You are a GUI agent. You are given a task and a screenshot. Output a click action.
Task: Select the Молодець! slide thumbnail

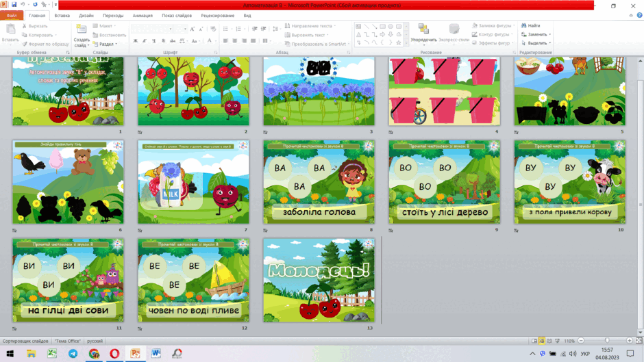click(x=319, y=281)
